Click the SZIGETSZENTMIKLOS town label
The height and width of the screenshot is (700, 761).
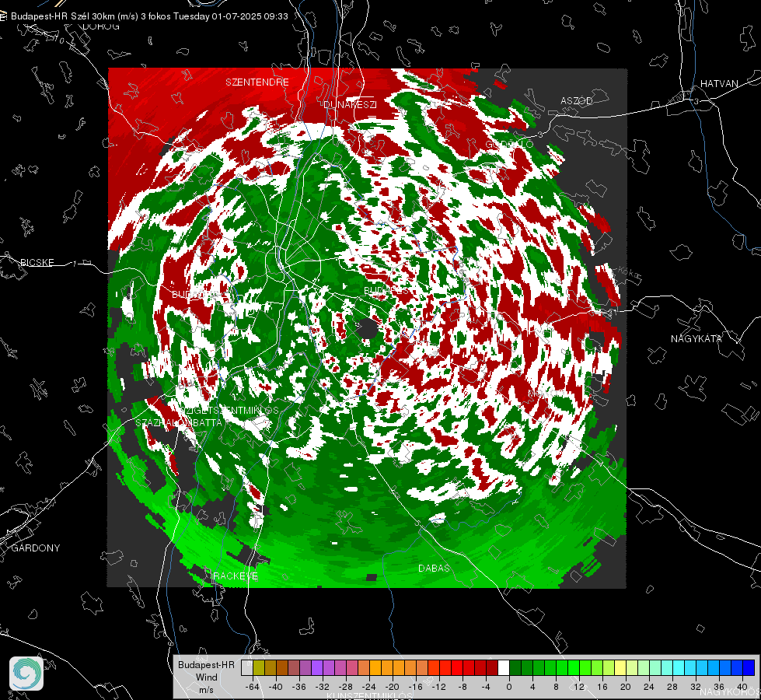231,411
